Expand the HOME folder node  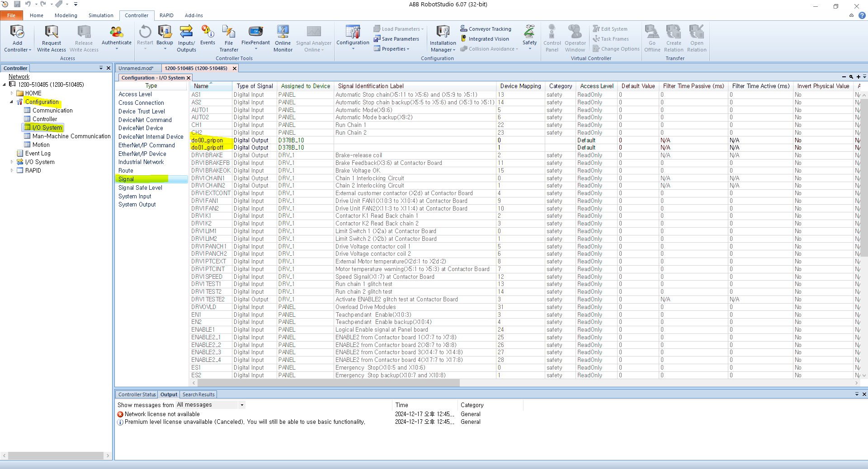click(x=12, y=93)
